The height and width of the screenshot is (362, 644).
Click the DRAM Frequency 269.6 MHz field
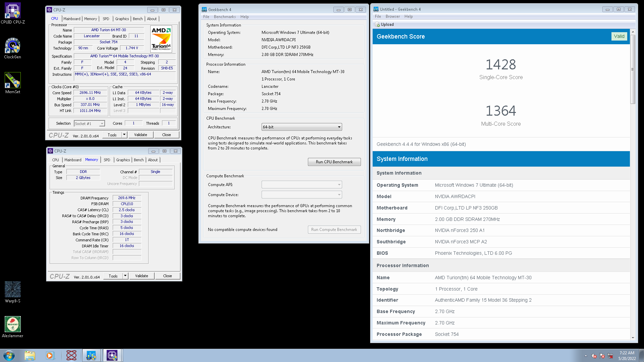pos(127,198)
